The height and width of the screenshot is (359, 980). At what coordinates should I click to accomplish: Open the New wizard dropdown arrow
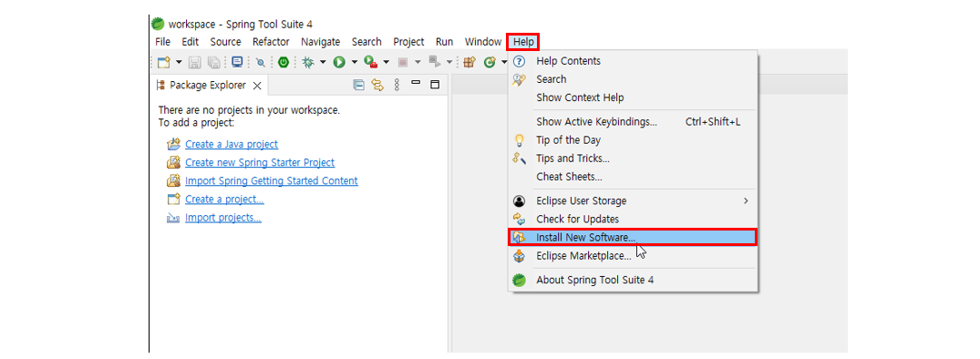(x=179, y=62)
